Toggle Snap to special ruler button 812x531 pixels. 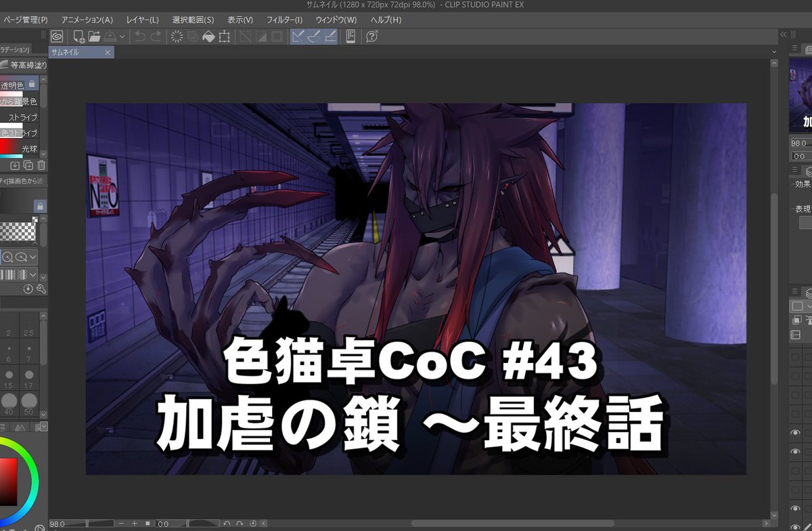(x=314, y=37)
